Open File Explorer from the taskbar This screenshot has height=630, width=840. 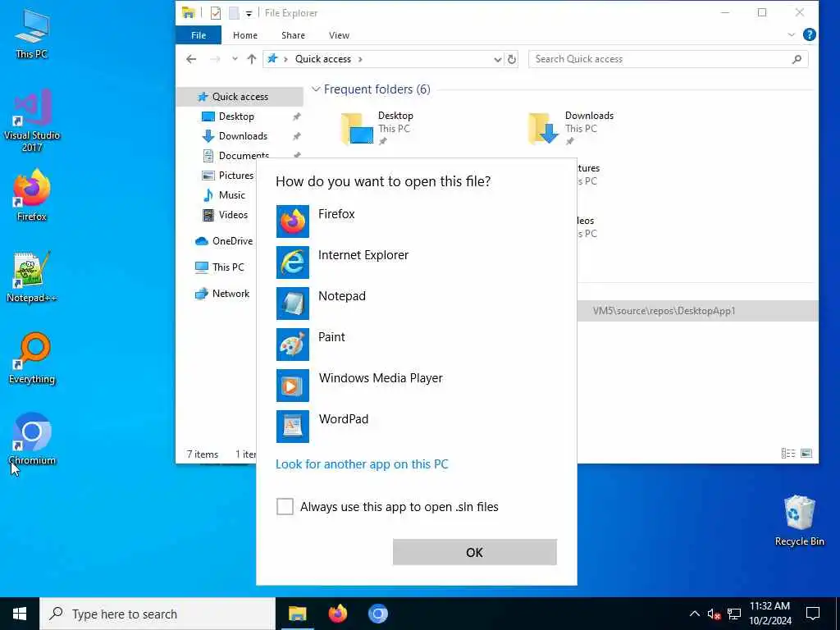pyautogui.click(x=297, y=614)
